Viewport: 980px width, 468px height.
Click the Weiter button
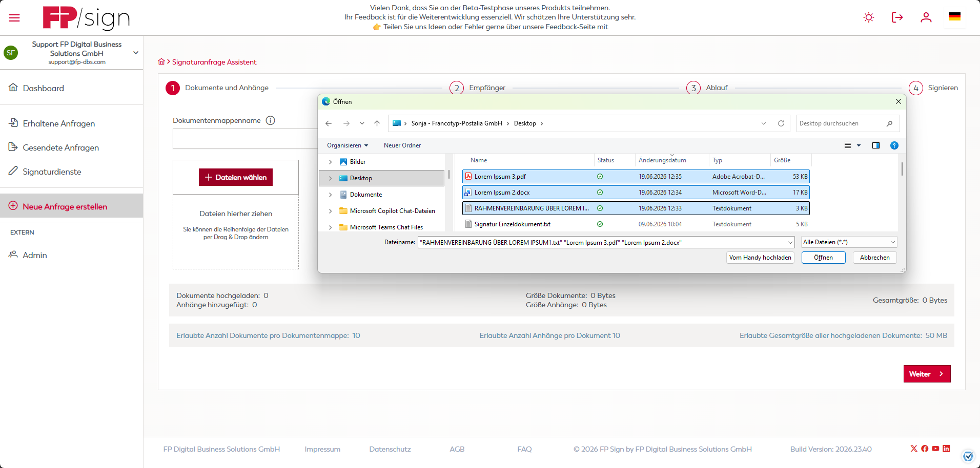point(927,374)
